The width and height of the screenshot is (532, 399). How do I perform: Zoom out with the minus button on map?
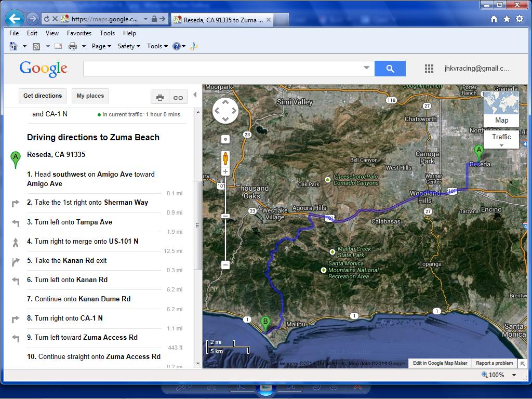click(x=225, y=264)
